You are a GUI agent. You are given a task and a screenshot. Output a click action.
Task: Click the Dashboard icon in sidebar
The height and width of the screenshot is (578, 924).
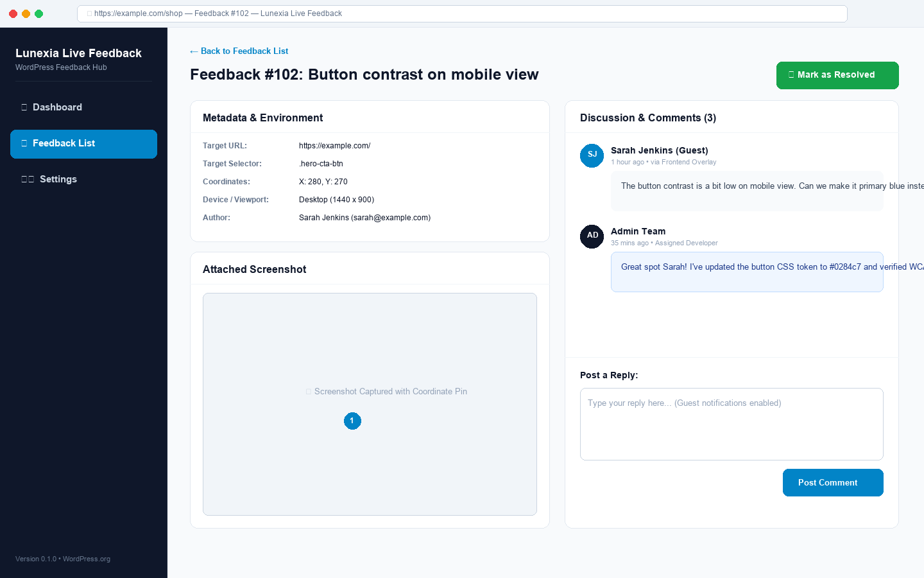[24, 107]
